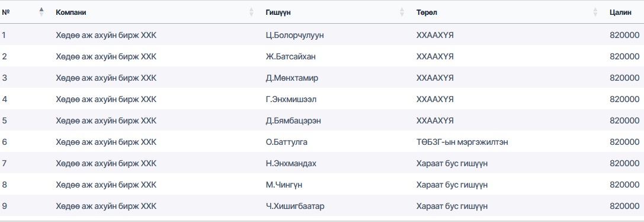644x222 pixels.
Task: Click Ч.Хишигбаатар in the last row
Action: [x=295, y=206]
